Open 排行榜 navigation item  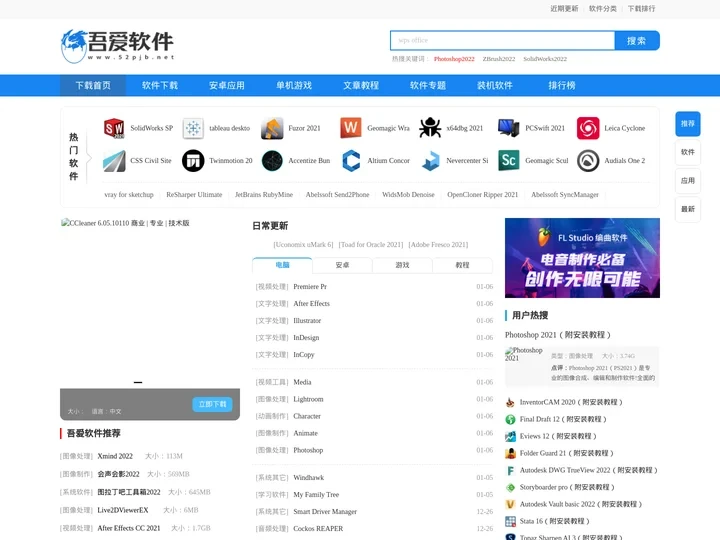click(x=562, y=85)
